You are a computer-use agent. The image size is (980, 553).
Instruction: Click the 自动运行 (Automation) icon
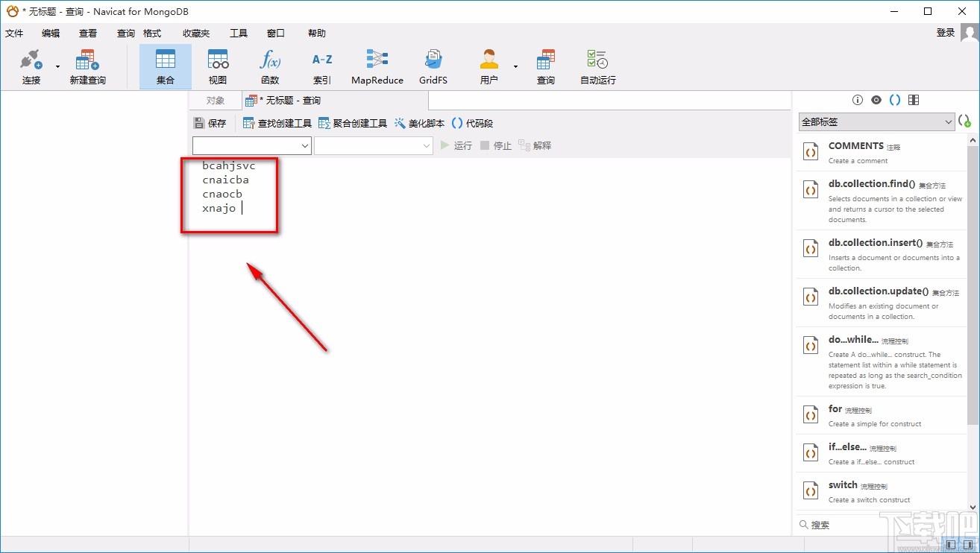point(597,66)
